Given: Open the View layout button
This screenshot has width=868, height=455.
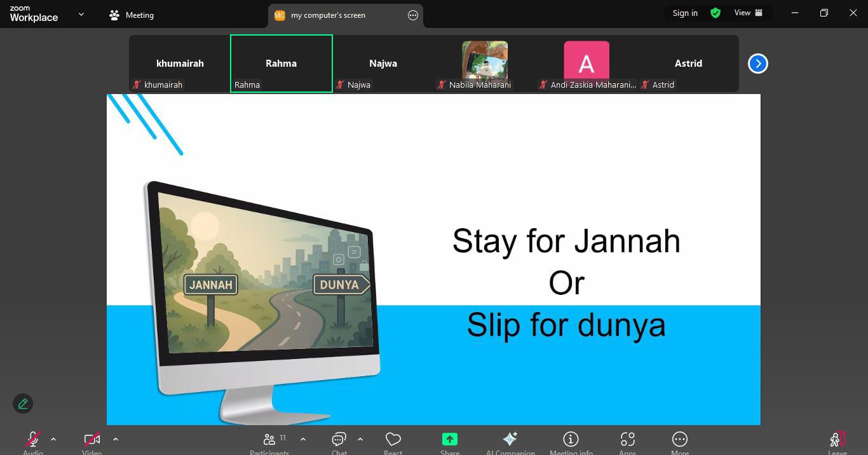Looking at the screenshot, I should point(749,13).
